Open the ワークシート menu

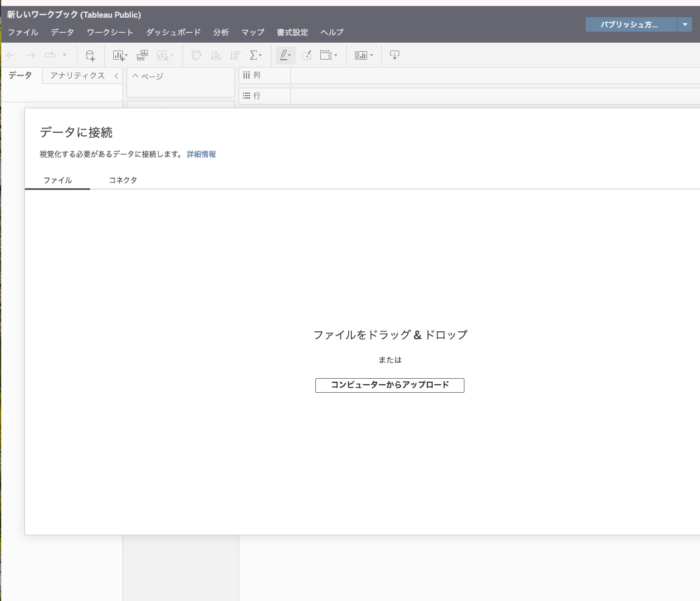[x=110, y=32]
